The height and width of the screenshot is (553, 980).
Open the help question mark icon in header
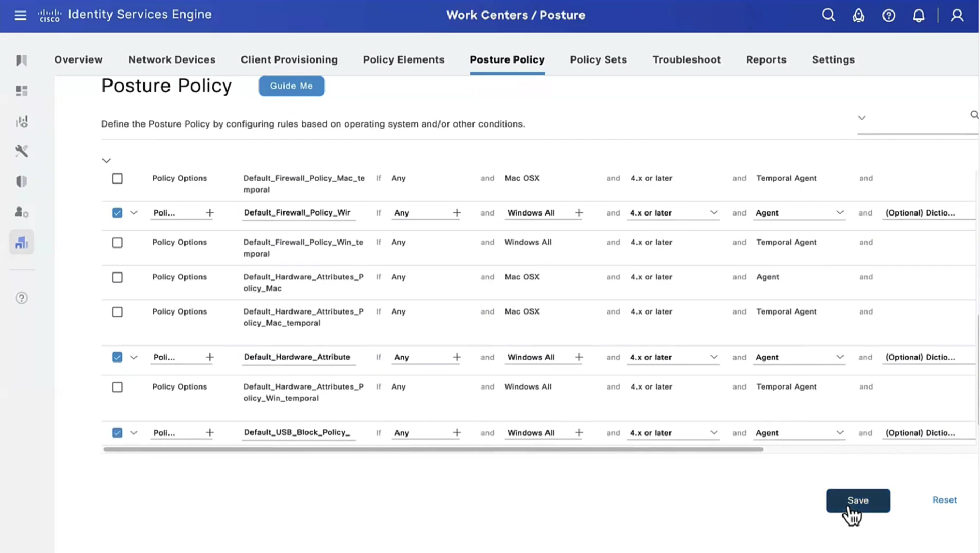coord(888,15)
